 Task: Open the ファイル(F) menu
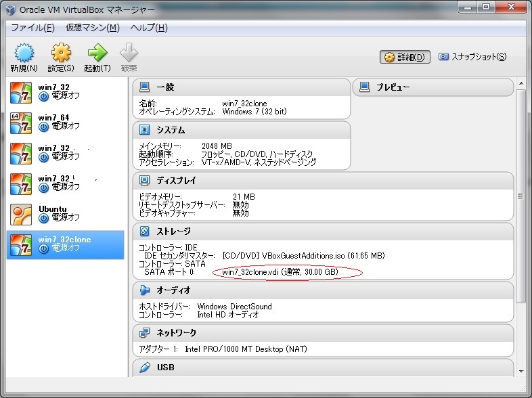coord(32,28)
